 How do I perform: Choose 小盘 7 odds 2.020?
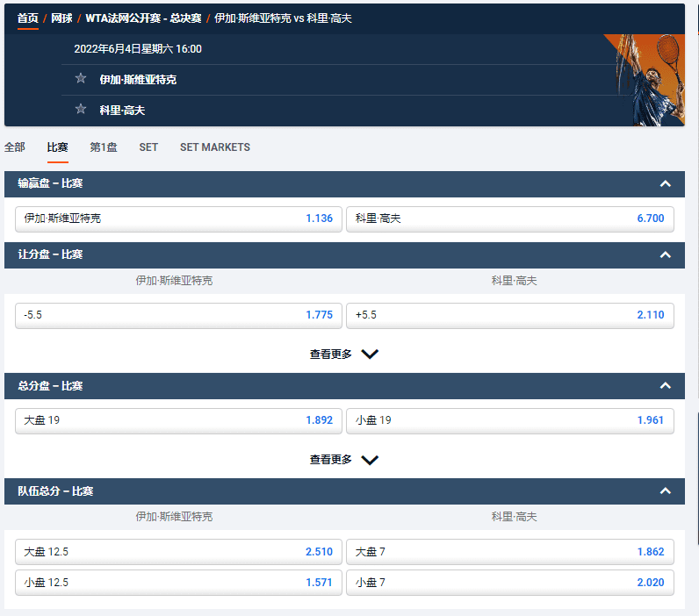(x=509, y=582)
